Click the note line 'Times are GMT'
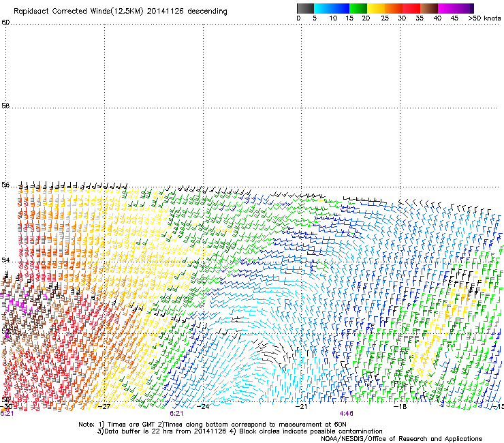504x443 pixels. tap(134, 425)
